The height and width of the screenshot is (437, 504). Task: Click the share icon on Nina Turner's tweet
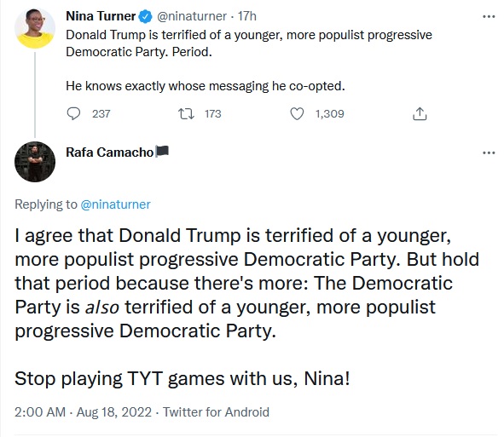(x=420, y=113)
